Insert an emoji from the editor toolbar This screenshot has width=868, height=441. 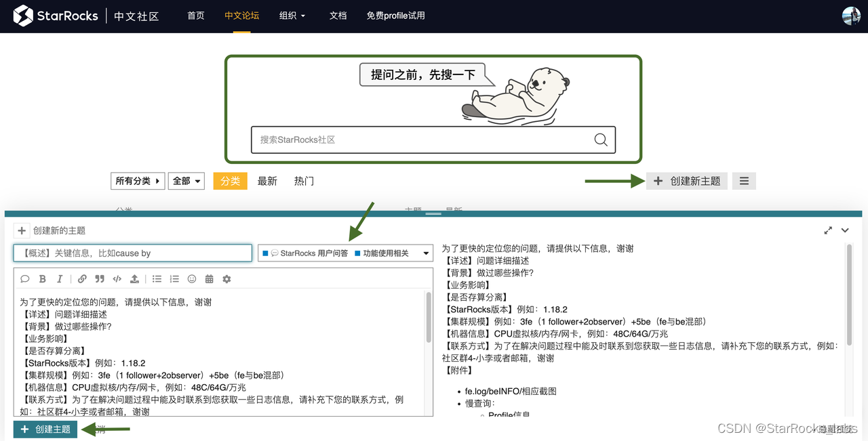pyautogui.click(x=192, y=278)
